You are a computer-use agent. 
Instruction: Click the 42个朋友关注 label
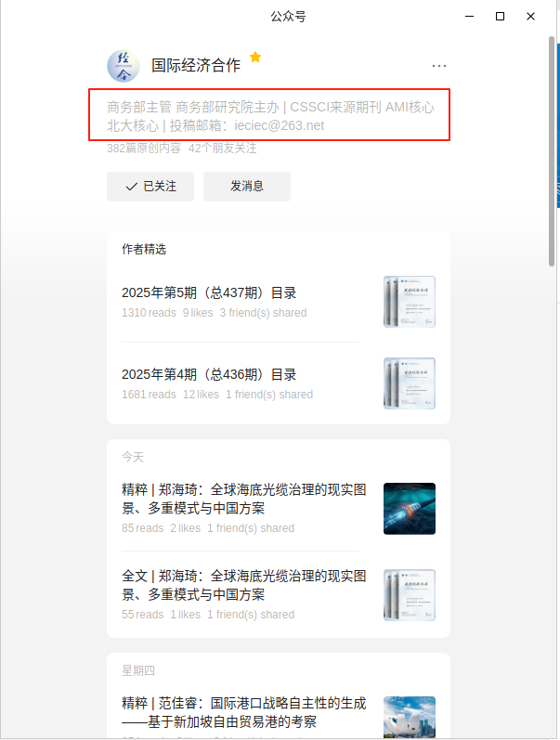pyautogui.click(x=222, y=149)
